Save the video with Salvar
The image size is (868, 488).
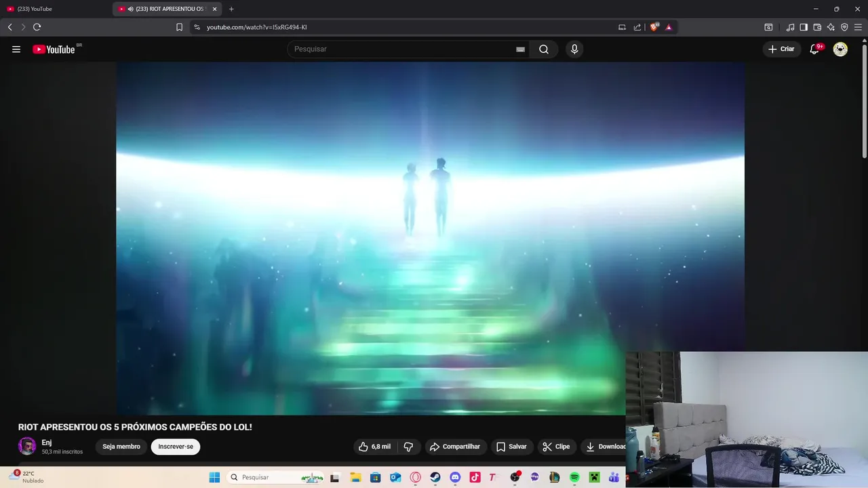(x=511, y=447)
